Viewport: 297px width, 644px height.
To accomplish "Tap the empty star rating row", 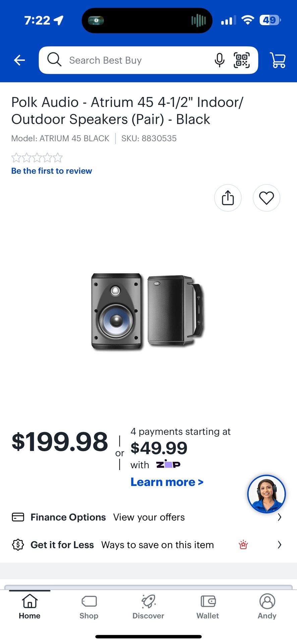I will tap(37, 158).
